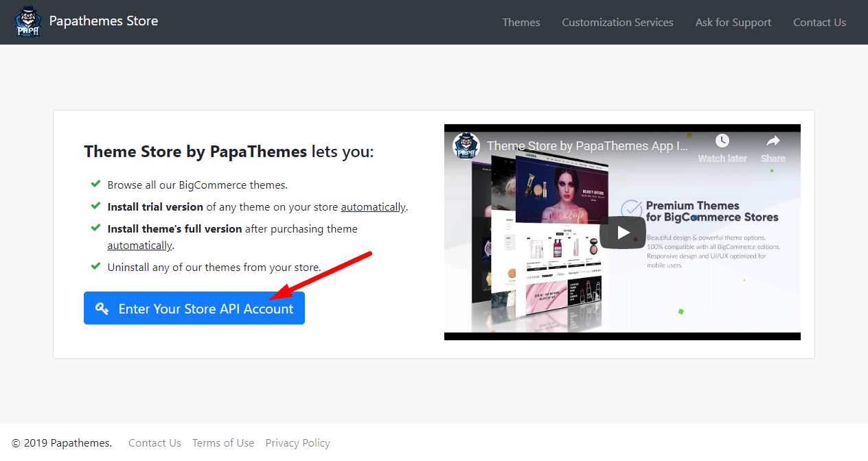Open the Themes menu item
Image resolution: width=868 pixels, height=461 pixels.
(x=521, y=23)
